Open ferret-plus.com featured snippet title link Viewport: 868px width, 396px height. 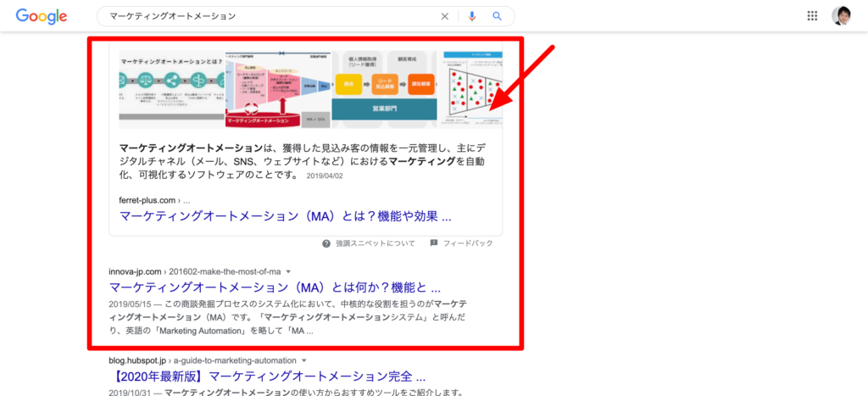click(285, 216)
